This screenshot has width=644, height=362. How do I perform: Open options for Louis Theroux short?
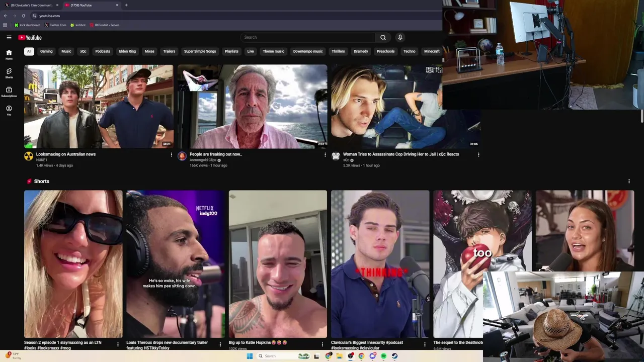(220, 344)
